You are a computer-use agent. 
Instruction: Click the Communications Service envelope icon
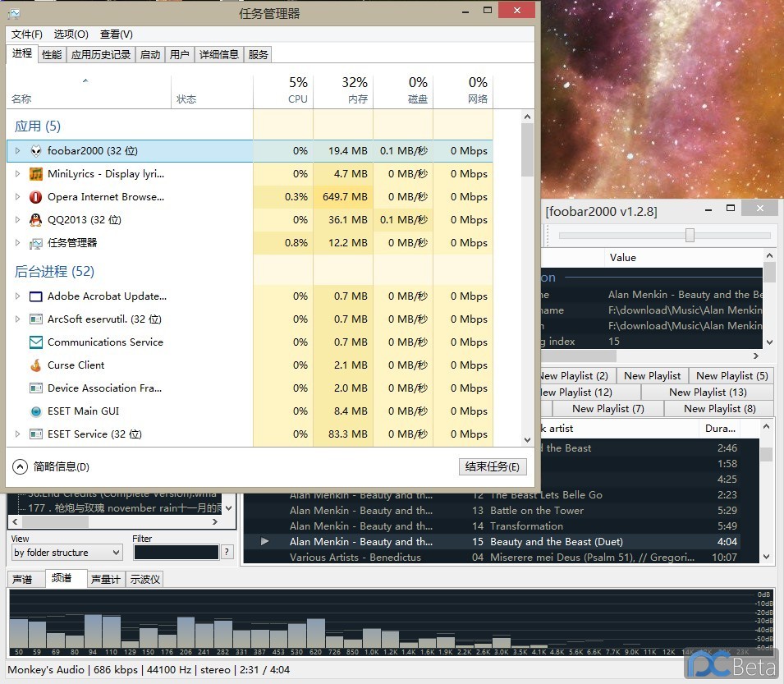pos(36,342)
